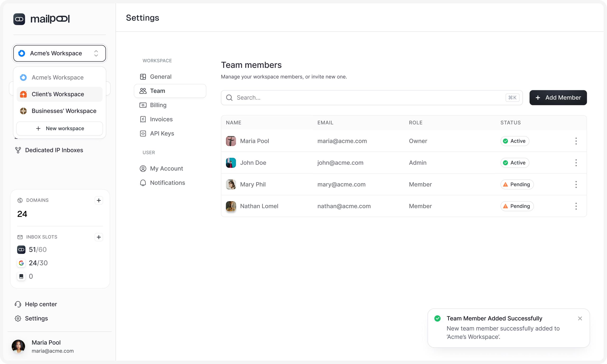The width and height of the screenshot is (607, 364).
Task: Create a New workspace
Action: [x=60, y=128]
